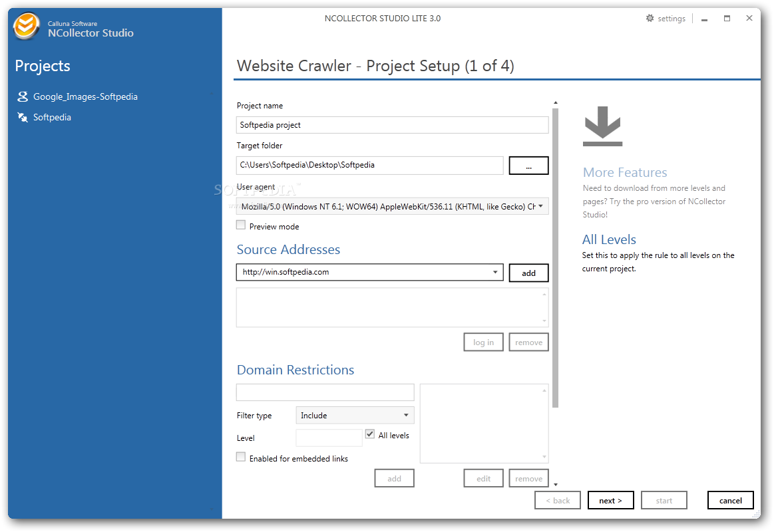Add the source address with add button
Screen dimensions: 774x532
[x=528, y=273]
